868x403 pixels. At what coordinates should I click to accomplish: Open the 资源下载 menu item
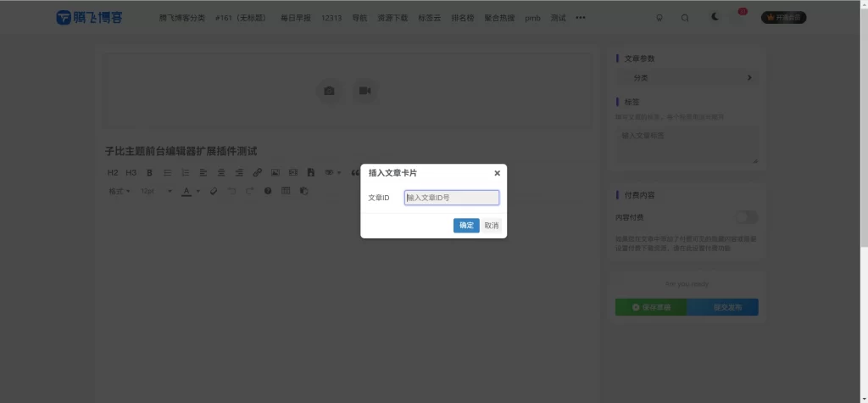point(392,18)
